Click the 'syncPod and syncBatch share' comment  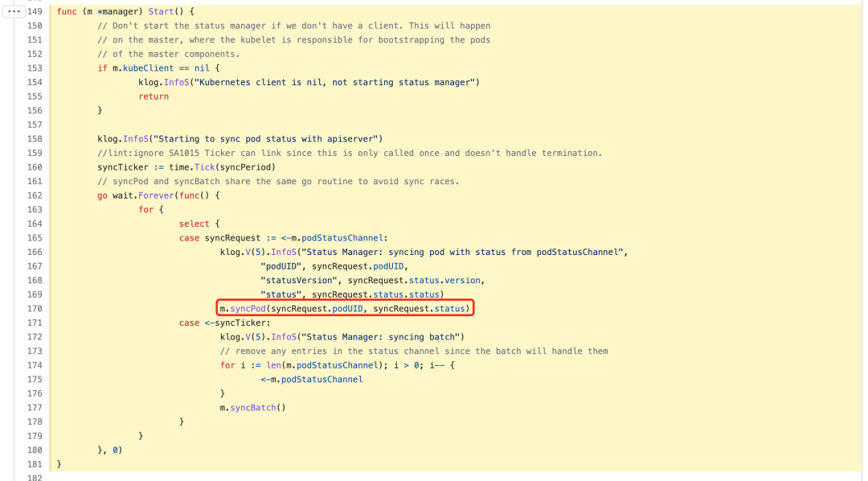[x=278, y=182]
